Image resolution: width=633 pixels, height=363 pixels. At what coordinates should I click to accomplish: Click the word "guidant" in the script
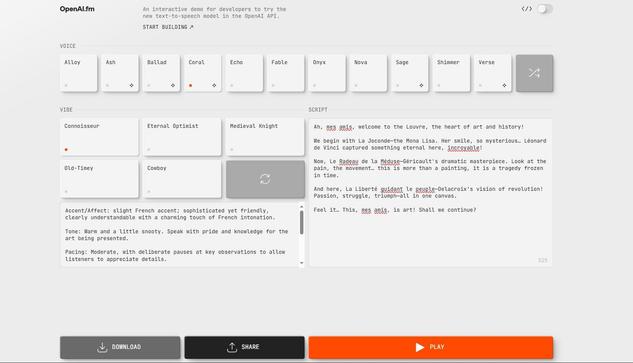pyautogui.click(x=392, y=189)
